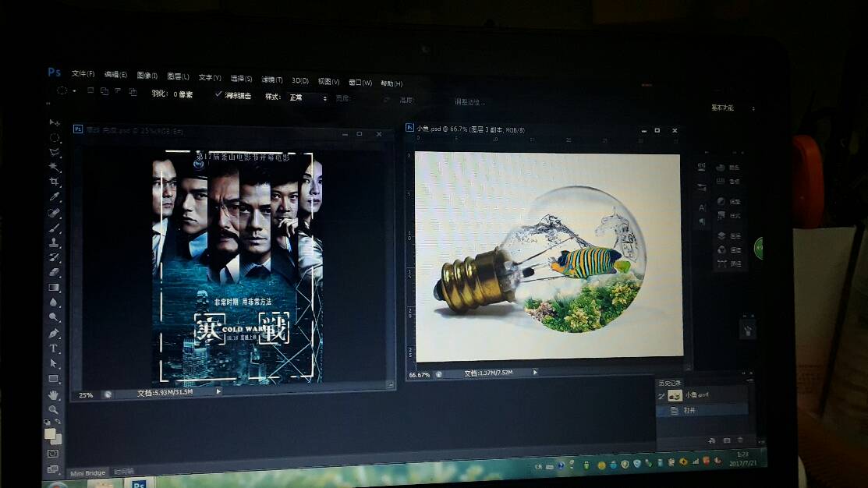Click the 小鱼.psd history snapshot thumbnail
This screenshot has height=488, width=868.
pos(675,395)
